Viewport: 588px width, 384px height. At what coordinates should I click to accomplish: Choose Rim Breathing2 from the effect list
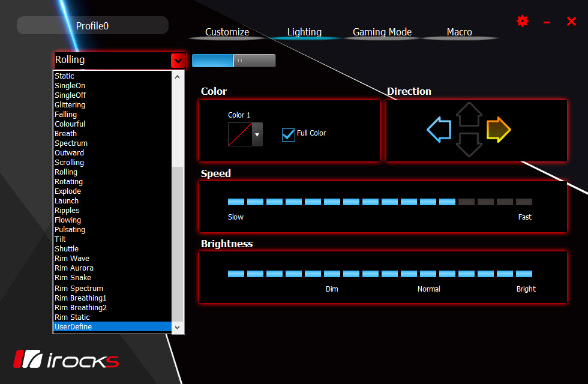click(113, 307)
